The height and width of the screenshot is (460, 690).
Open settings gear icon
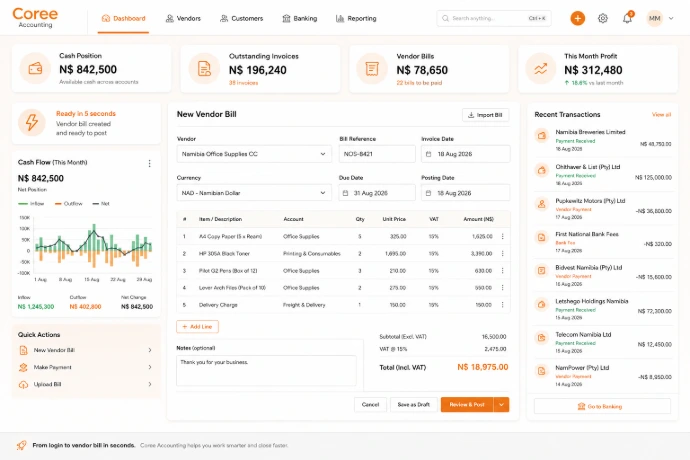tap(602, 18)
